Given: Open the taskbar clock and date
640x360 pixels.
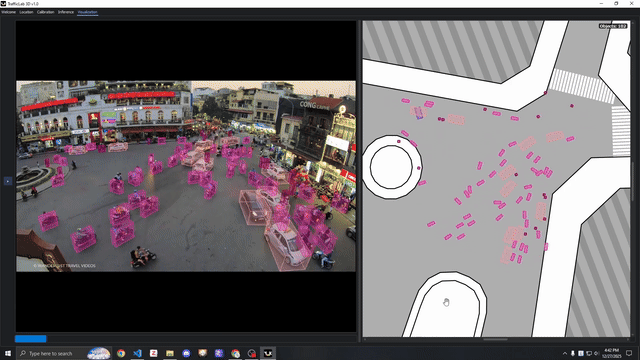Looking at the screenshot, I should coord(611,353).
